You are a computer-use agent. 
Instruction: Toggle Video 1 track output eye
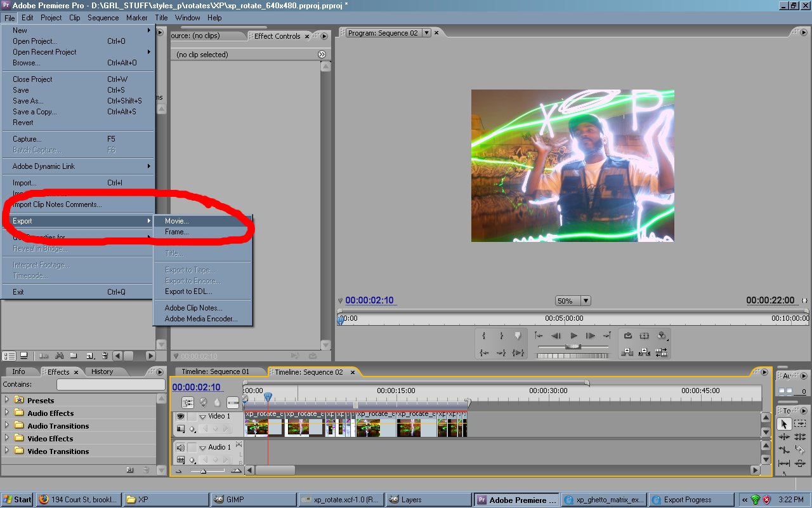pos(181,417)
